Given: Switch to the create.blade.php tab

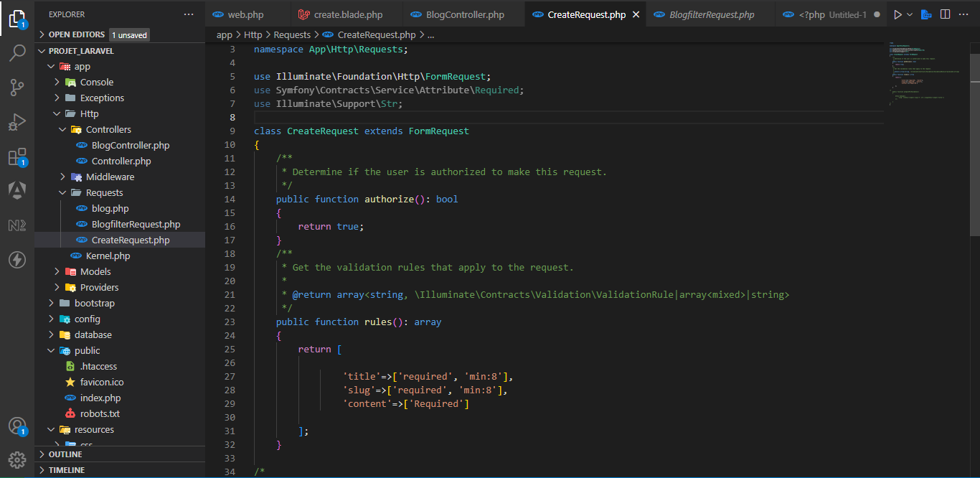Looking at the screenshot, I should [x=347, y=15].
